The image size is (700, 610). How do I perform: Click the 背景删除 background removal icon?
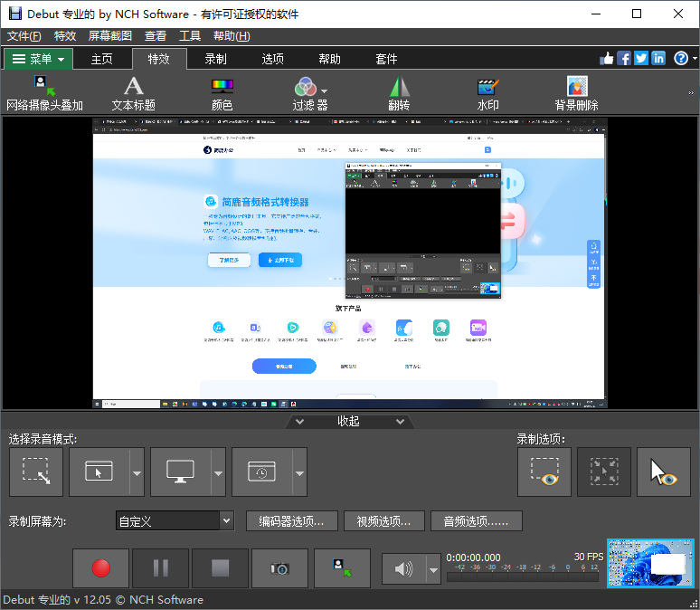click(x=576, y=94)
